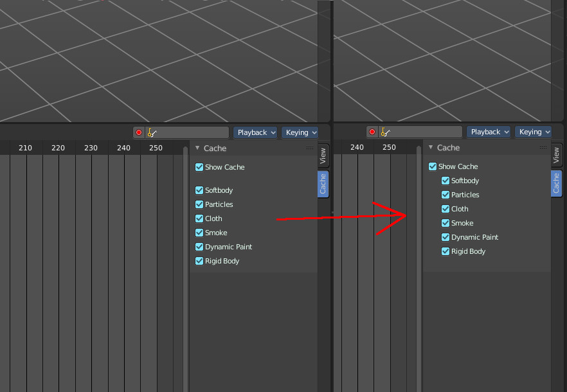The height and width of the screenshot is (392, 567).
Task: Uncheck Smoke in left Cache panel
Action: tap(199, 233)
